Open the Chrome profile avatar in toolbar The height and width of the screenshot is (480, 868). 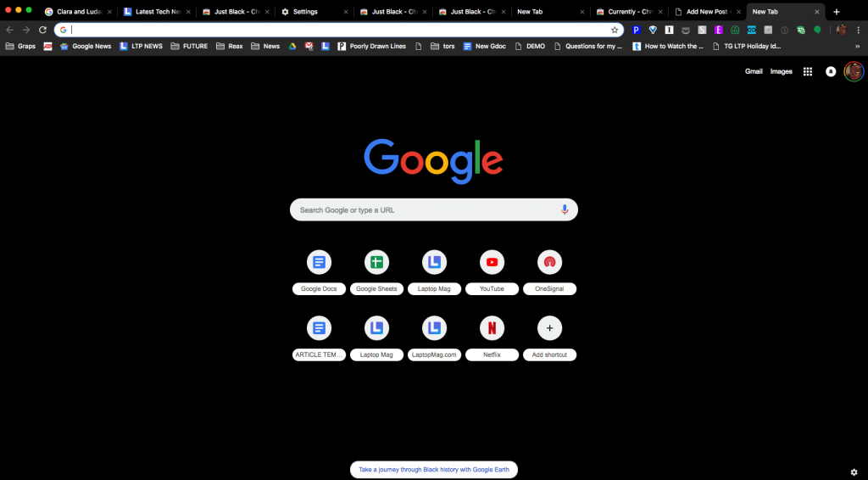click(x=842, y=30)
